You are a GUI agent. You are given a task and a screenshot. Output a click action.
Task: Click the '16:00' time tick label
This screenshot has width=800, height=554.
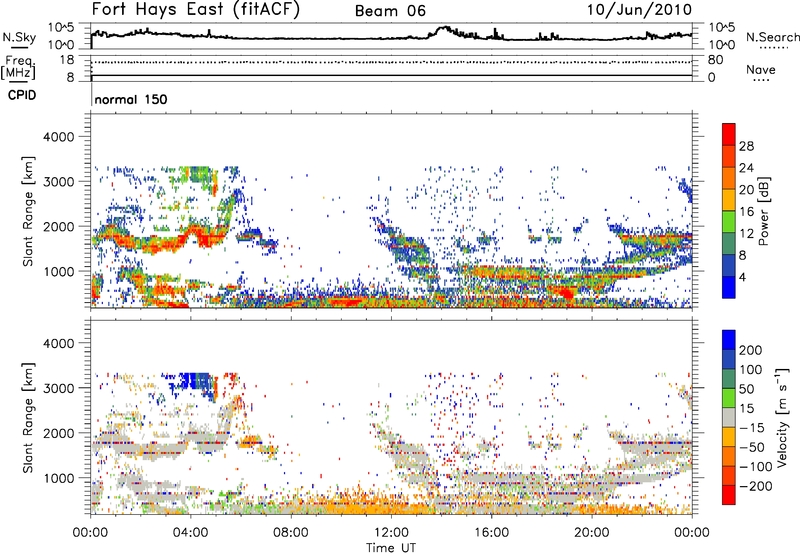491,533
